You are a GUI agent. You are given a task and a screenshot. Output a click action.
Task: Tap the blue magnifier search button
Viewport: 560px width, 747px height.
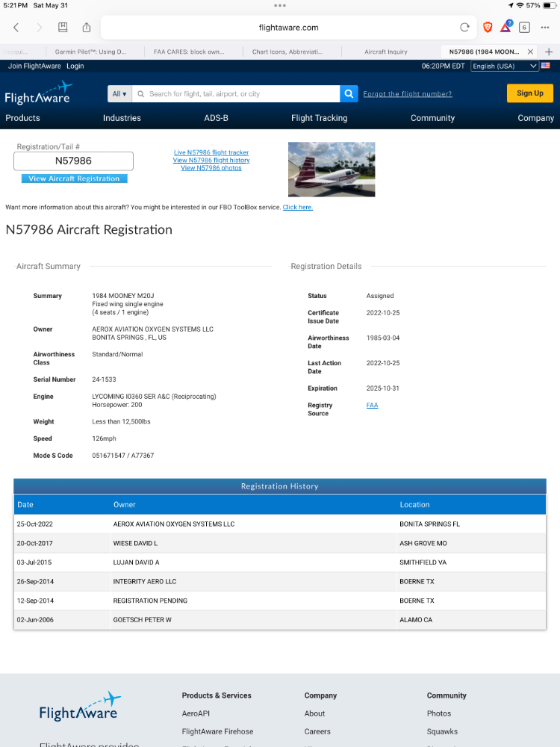pyautogui.click(x=349, y=94)
